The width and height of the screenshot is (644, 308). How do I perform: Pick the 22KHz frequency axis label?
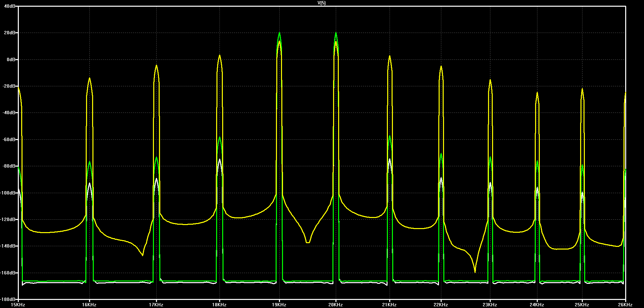tap(441, 305)
